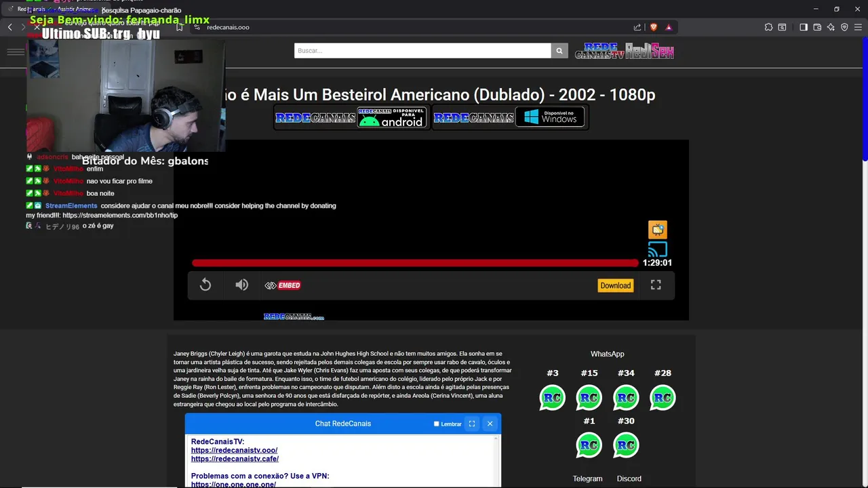
Task: Cast the video with the cast icon
Action: [657, 249]
